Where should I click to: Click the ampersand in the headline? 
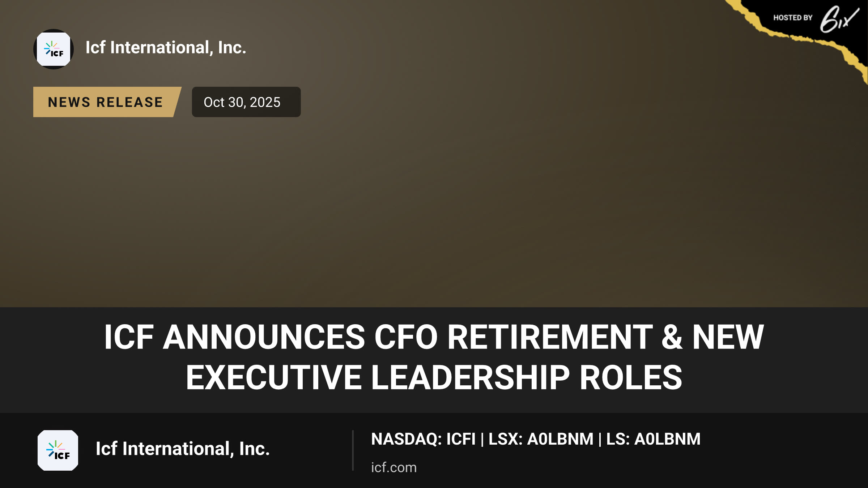click(672, 337)
